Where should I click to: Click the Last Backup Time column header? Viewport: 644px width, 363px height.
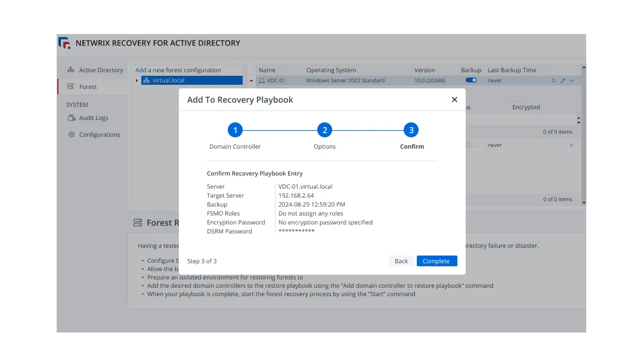click(x=512, y=70)
